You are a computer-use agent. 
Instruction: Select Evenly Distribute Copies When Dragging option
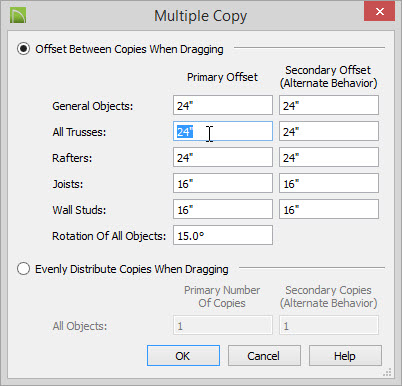(24, 269)
